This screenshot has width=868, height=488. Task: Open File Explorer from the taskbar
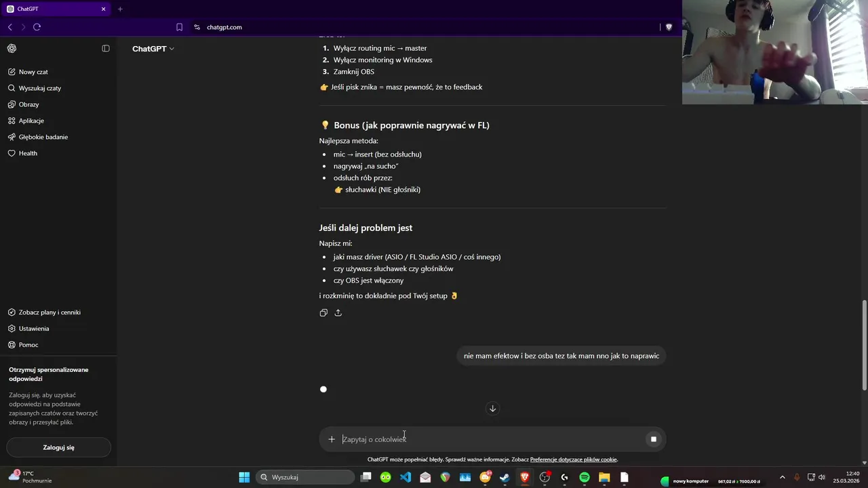tap(604, 477)
